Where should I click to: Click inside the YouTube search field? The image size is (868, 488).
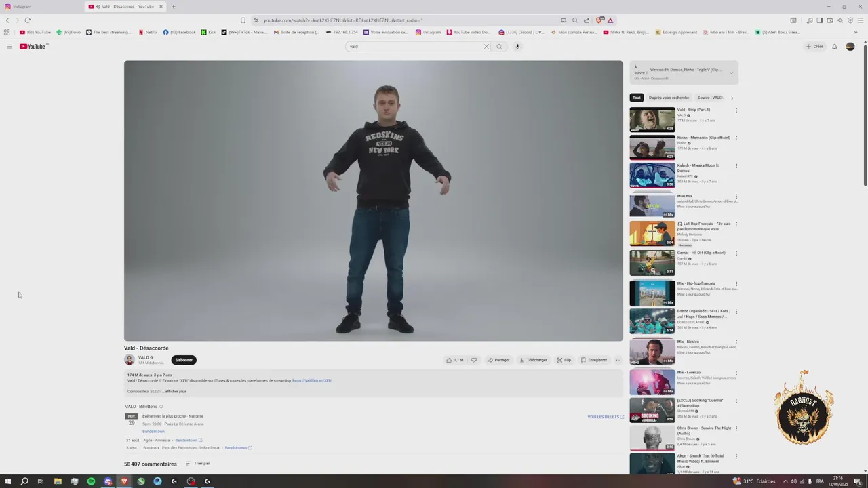414,47
